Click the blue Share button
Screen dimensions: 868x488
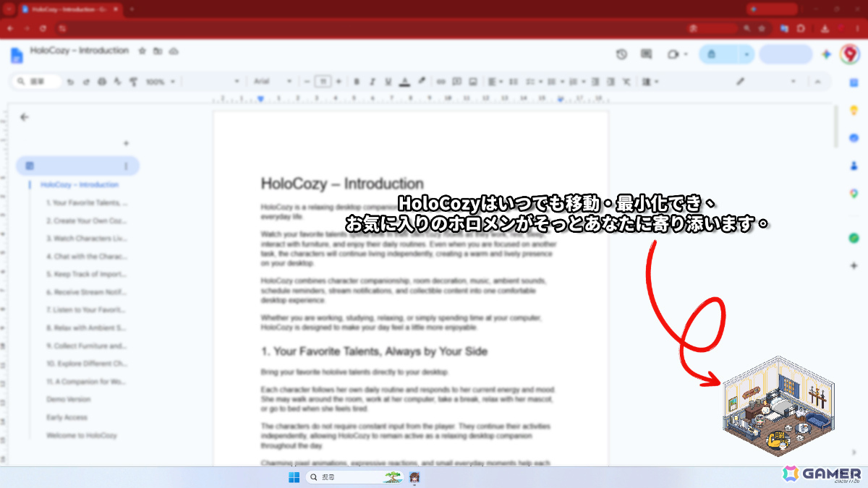pos(718,54)
